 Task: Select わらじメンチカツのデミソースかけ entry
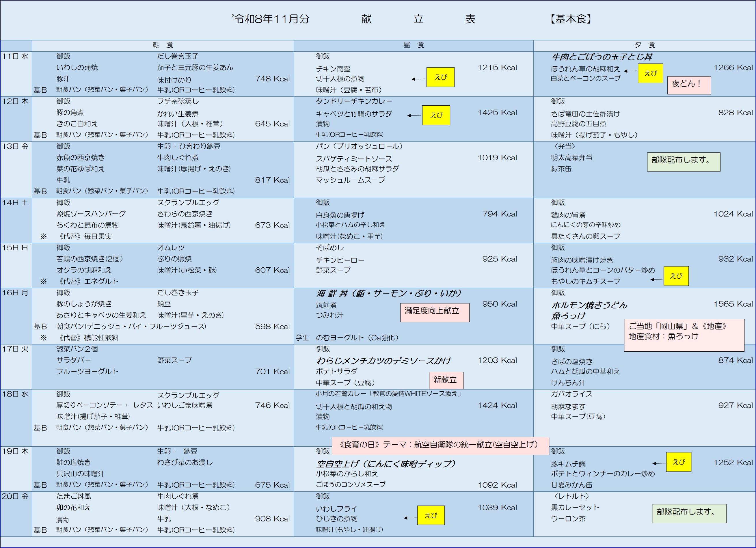point(383,361)
